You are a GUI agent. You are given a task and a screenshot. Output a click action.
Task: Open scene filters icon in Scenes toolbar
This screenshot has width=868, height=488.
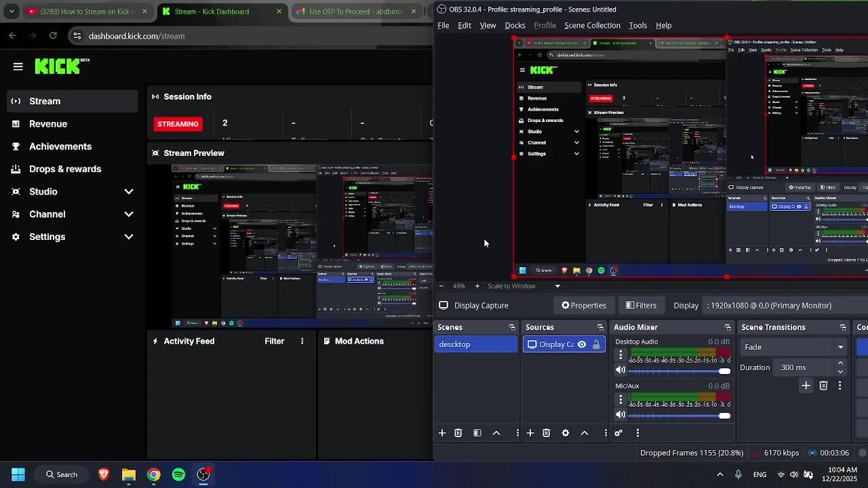point(477,433)
